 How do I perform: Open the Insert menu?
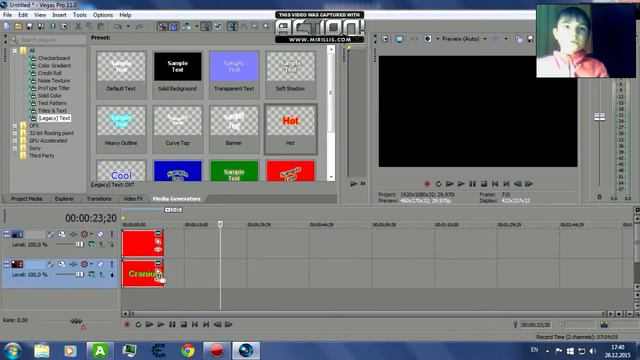(59, 15)
